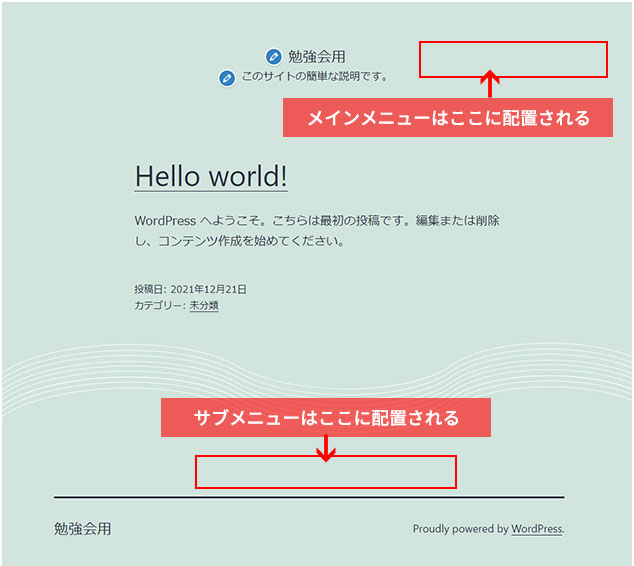
Task: Click the paragraph starting WordPress へようこそ
Action: [x=317, y=231]
